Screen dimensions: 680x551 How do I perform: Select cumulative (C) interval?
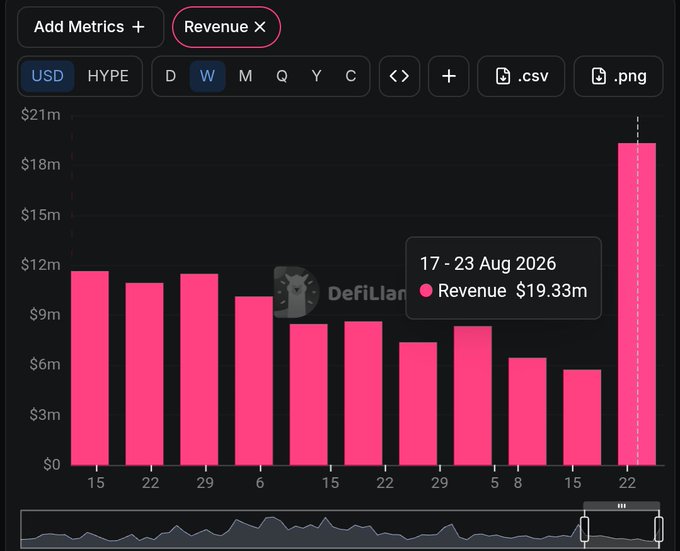[x=351, y=76]
